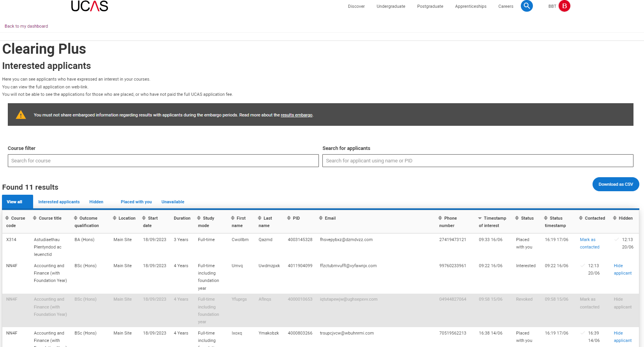
Task: Go back to my dashboard
Action: [26, 26]
